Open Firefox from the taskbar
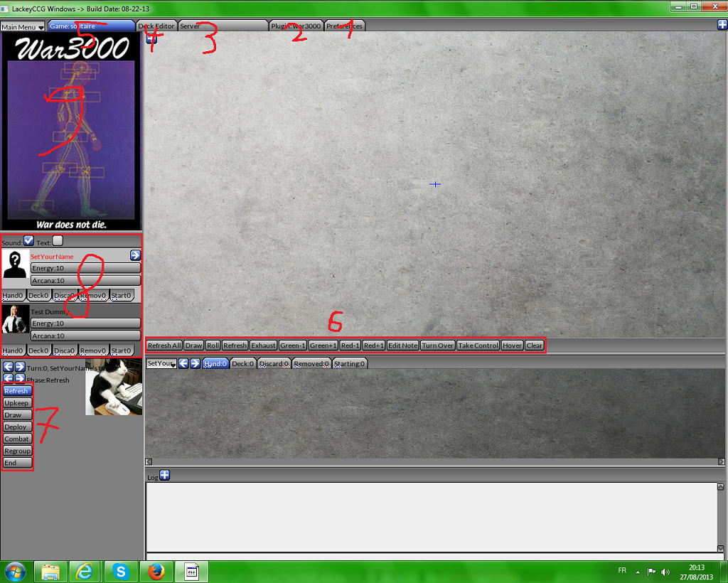 click(156, 572)
